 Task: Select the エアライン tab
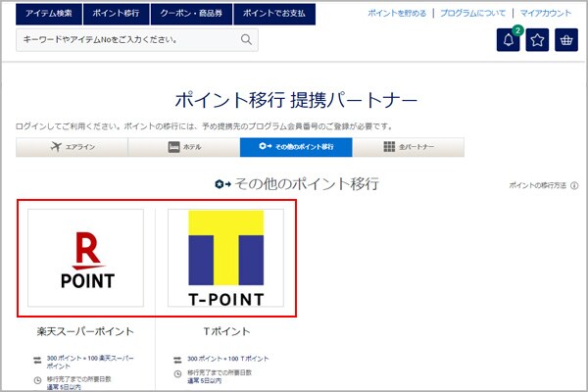point(72,147)
